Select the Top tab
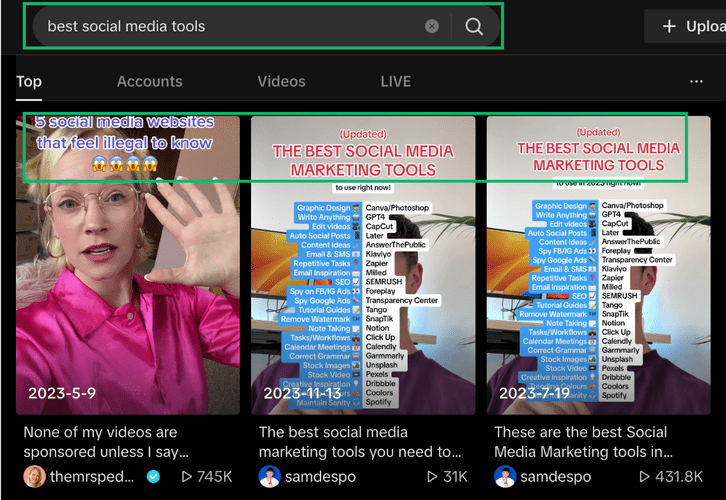Screen dimensions: 726x500 point(29,81)
